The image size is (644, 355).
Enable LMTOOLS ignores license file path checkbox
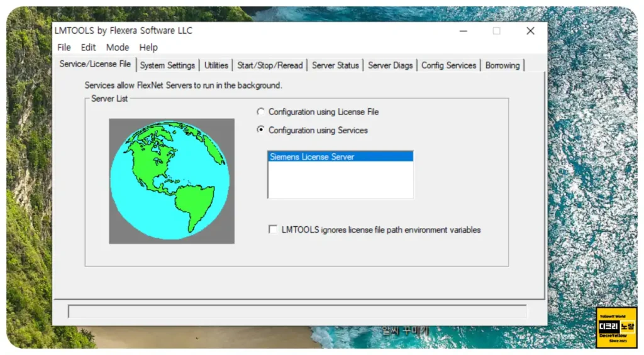(x=273, y=229)
